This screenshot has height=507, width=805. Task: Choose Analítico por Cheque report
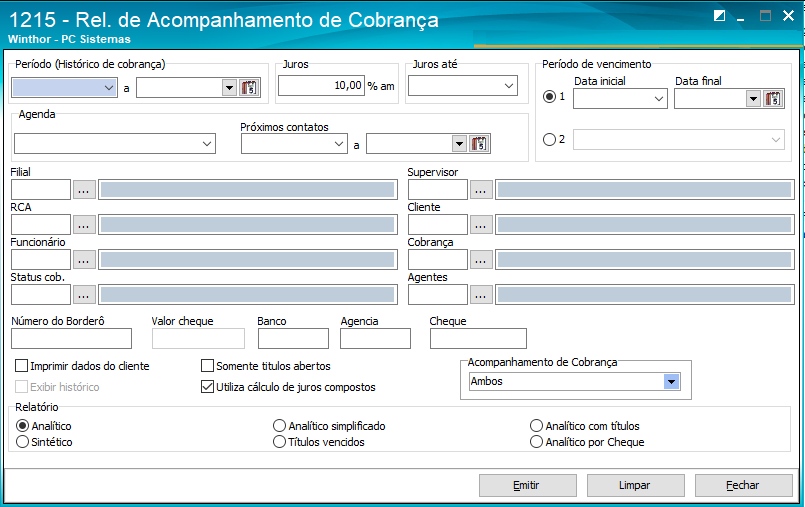tap(536, 442)
